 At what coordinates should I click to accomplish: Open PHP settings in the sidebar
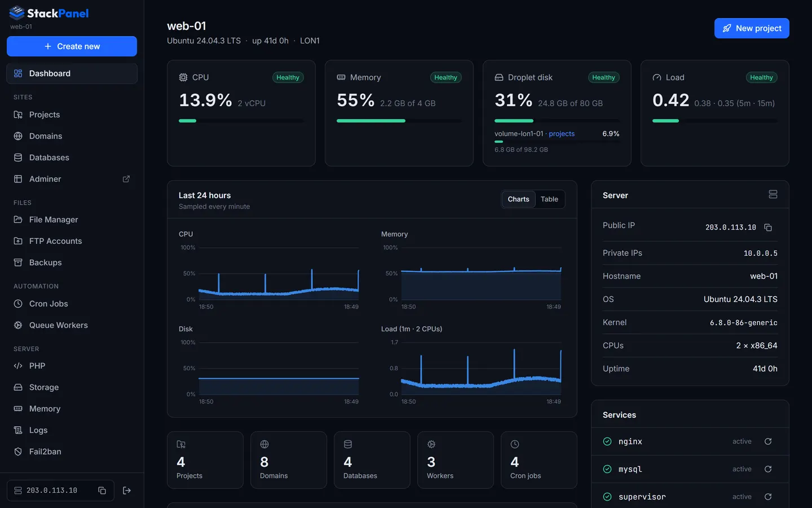(x=72, y=366)
